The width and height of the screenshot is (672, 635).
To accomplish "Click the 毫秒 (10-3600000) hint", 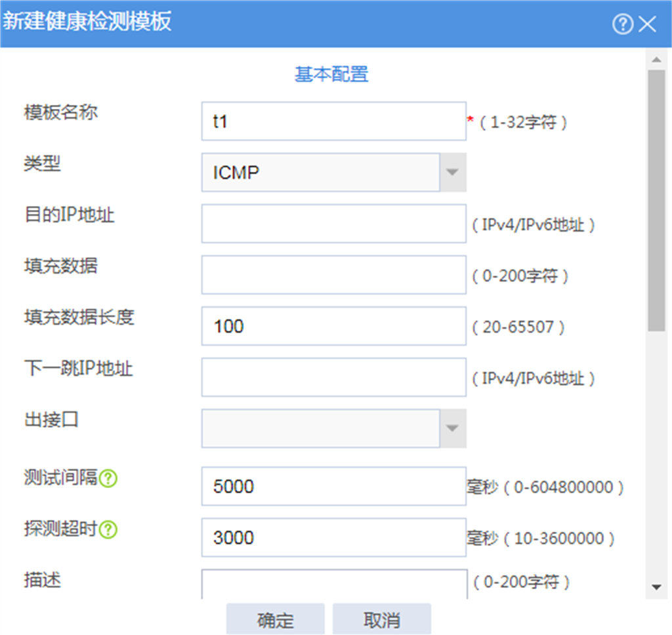I will tap(541, 539).
